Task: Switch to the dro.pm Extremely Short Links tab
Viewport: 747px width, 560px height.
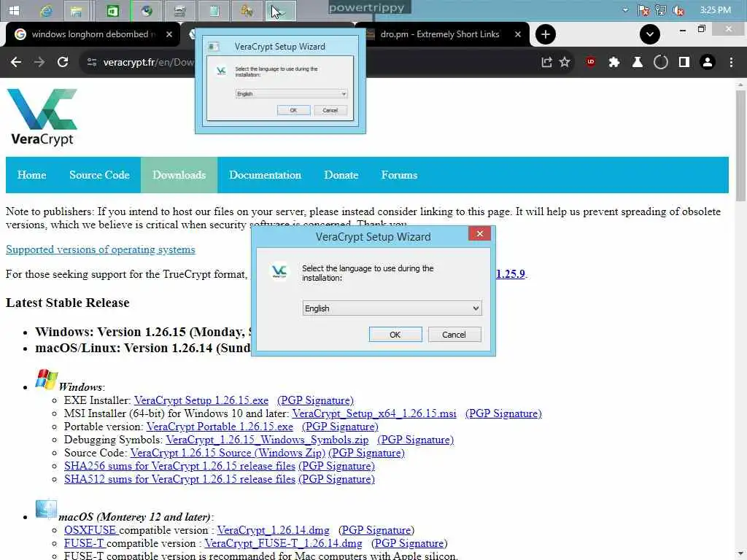Action: tap(440, 34)
